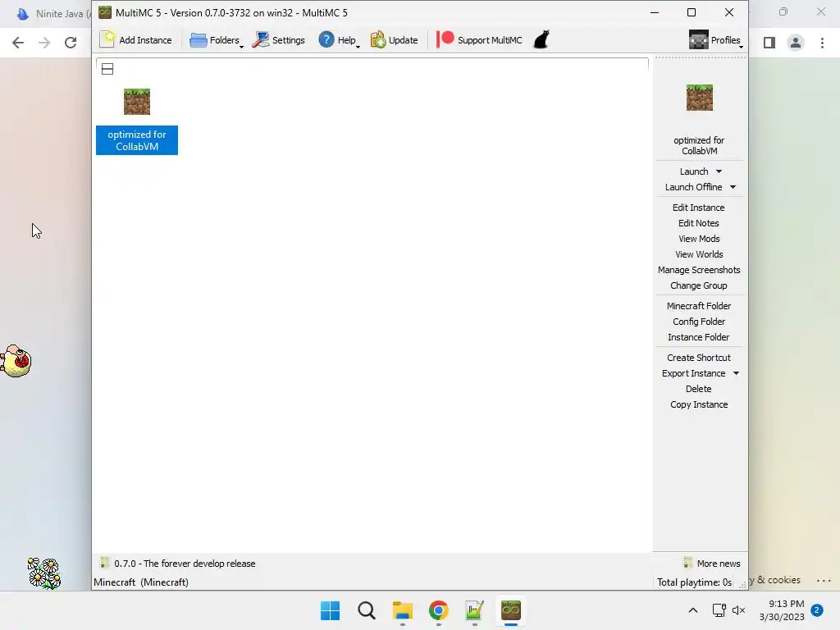The image size is (840, 630).
Task: Click grass block icon in side panel
Action: [700, 98]
